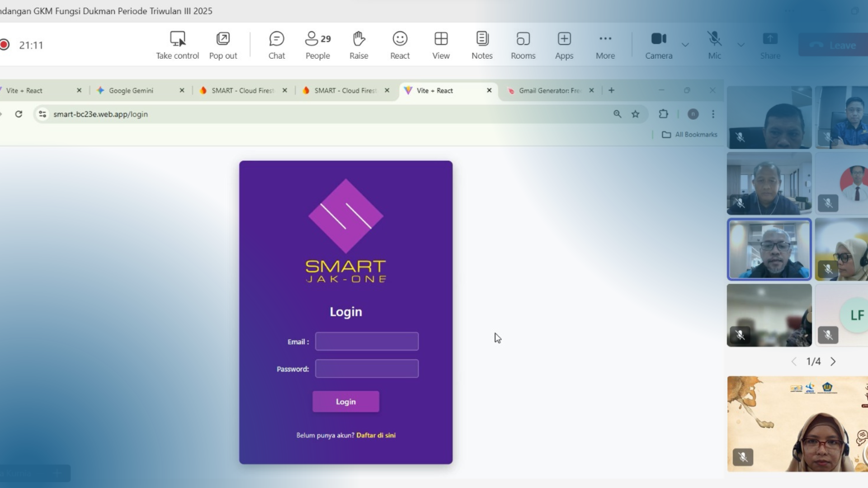This screenshot has width=868, height=488.
Task: Open the More options menu
Action: coord(605,45)
